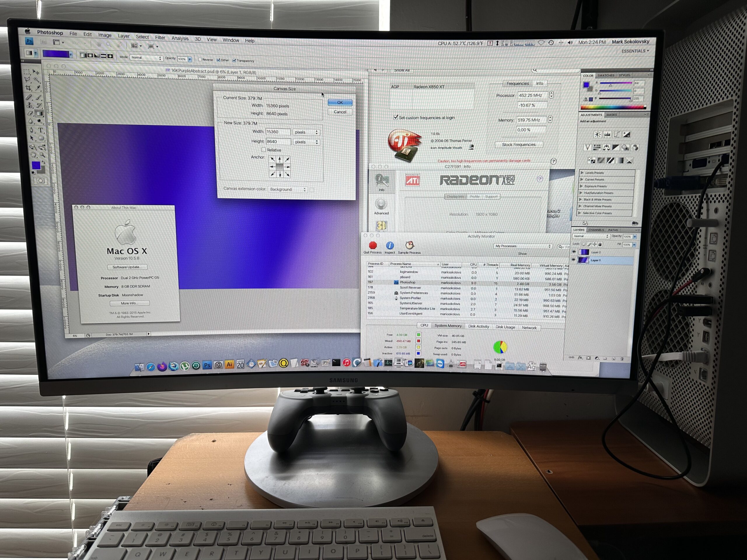The height and width of the screenshot is (560, 747).
Task: Open the Width units pixels dropdown
Action: pyautogui.click(x=306, y=132)
